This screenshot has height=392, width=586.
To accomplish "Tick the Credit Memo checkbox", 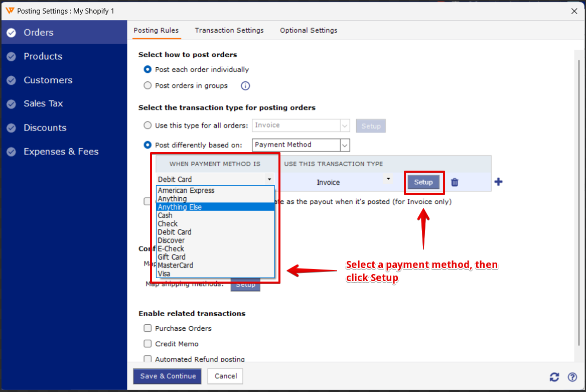I will 148,344.
